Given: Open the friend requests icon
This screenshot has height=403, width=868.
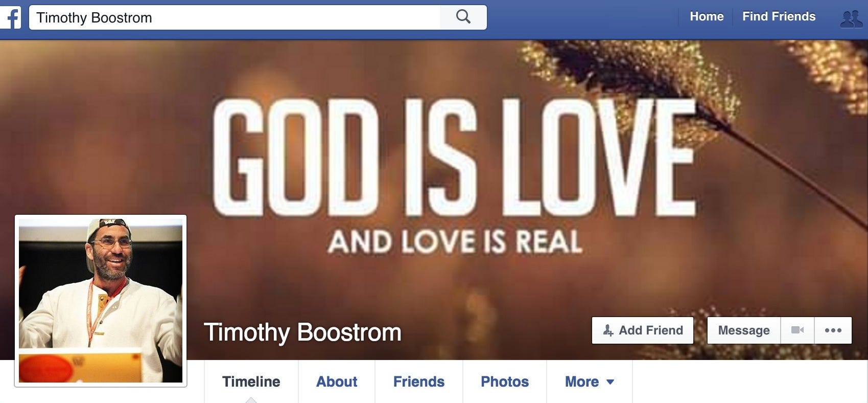Looking at the screenshot, I should pos(851,18).
